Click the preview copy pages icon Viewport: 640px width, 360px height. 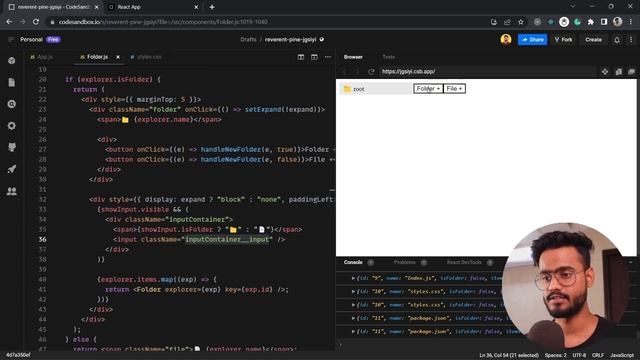pyautogui.click(x=618, y=72)
